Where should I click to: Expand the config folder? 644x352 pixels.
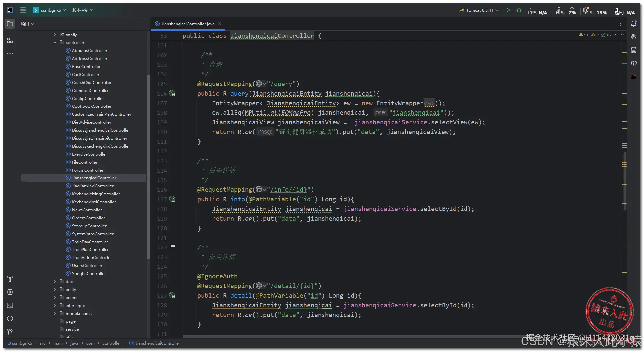55,35
